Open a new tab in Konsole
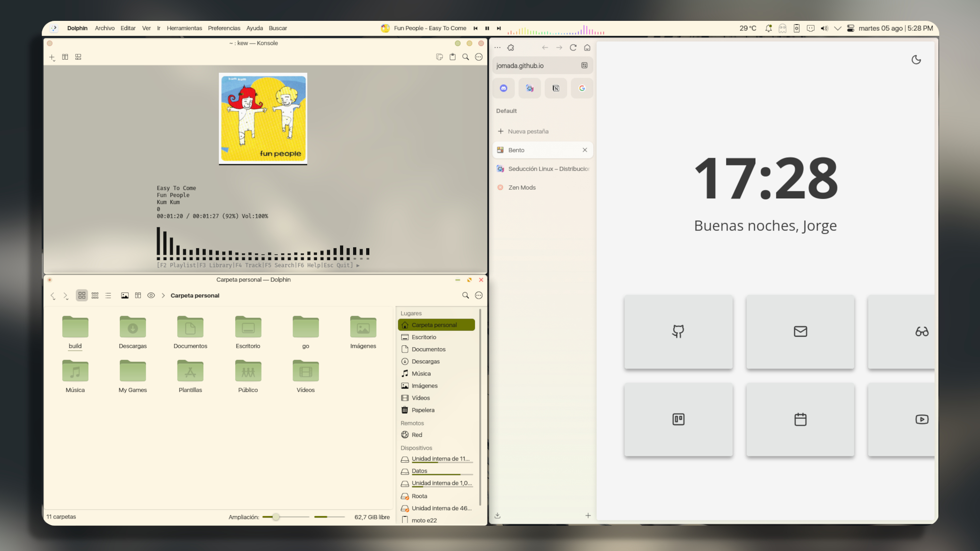The height and width of the screenshot is (551, 980). (x=52, y=57)
